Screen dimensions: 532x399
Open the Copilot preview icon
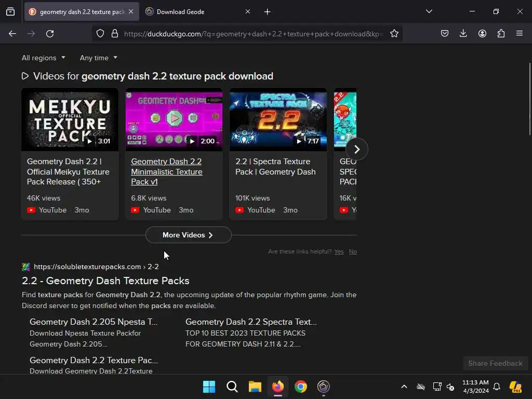pos(515,387)
